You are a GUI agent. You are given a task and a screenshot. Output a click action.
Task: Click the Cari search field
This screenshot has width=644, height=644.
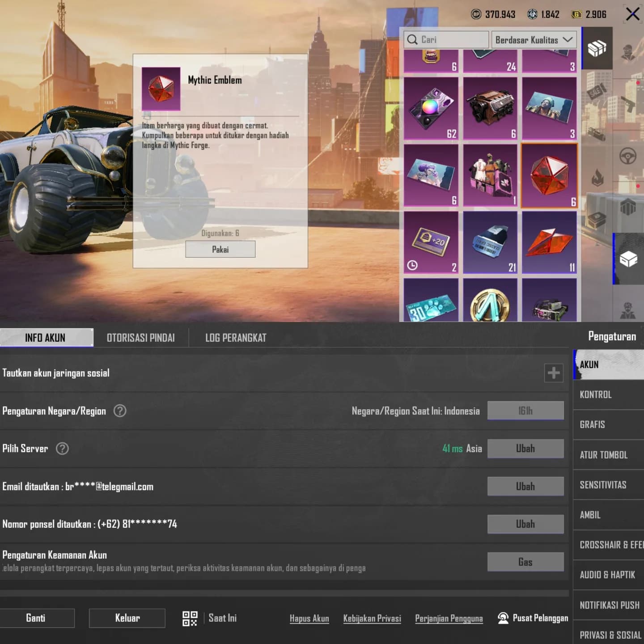point(446,40)
